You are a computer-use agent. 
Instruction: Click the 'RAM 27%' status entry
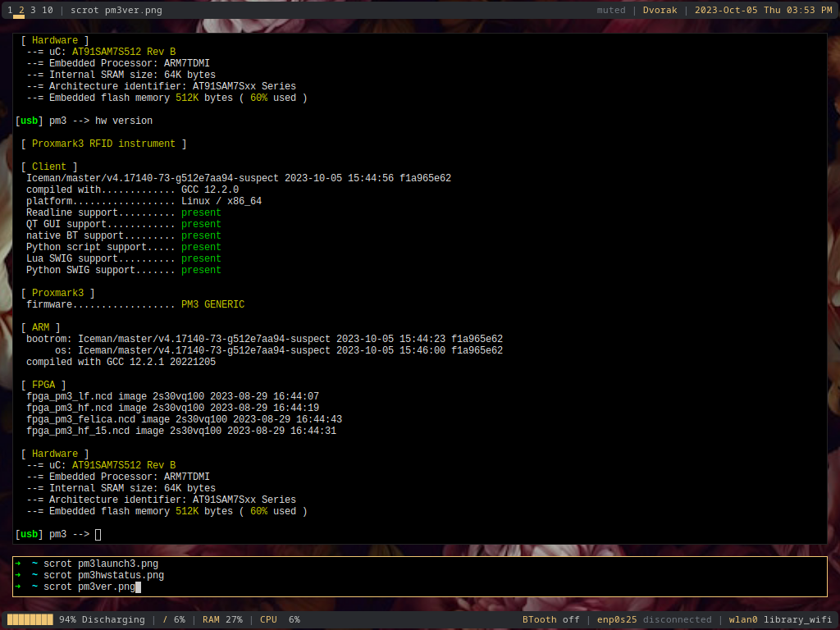point(222,620)
